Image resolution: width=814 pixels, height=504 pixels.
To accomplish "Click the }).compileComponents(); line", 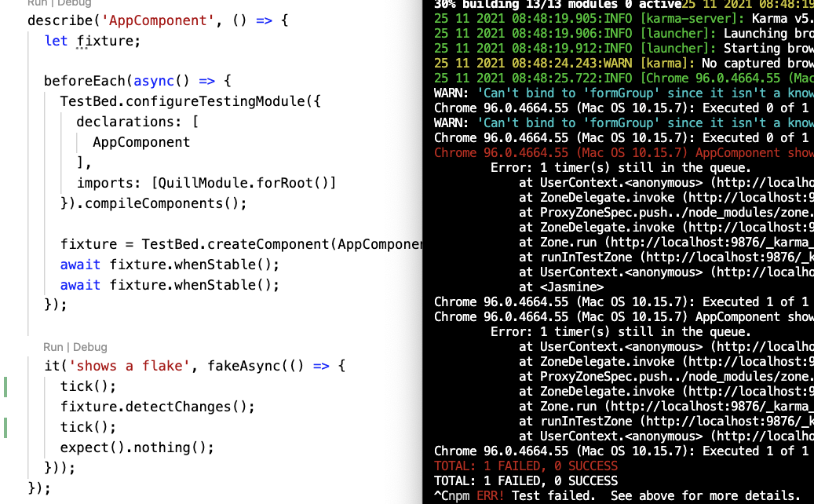I will (x=154, y=203).
